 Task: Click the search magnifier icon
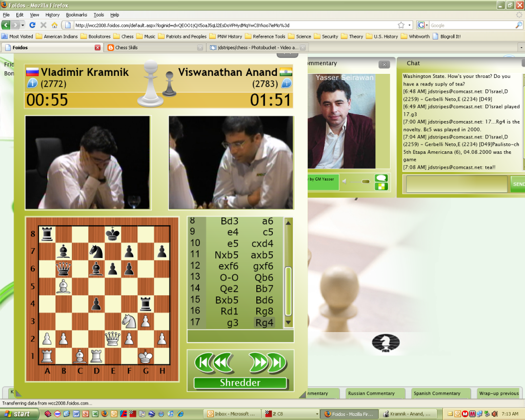point(519,25)
